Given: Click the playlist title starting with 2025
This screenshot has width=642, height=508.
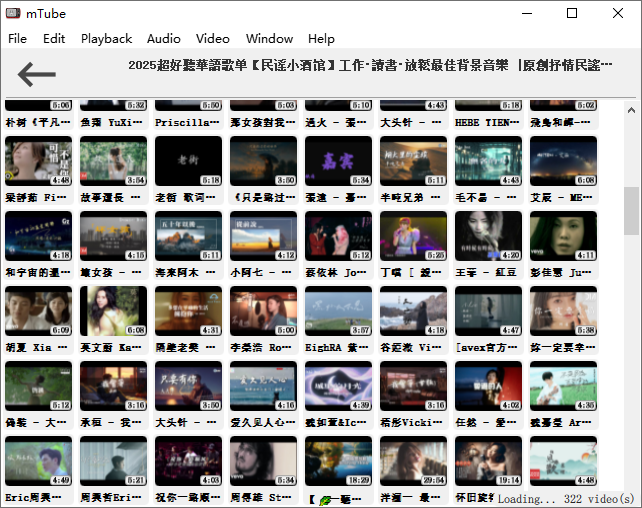Looking at the screenshot, I should (370, 65).
